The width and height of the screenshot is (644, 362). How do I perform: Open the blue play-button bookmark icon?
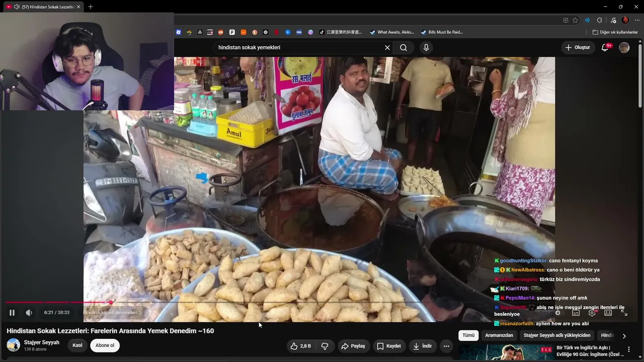pyautogui.click(x=288, y=32)
